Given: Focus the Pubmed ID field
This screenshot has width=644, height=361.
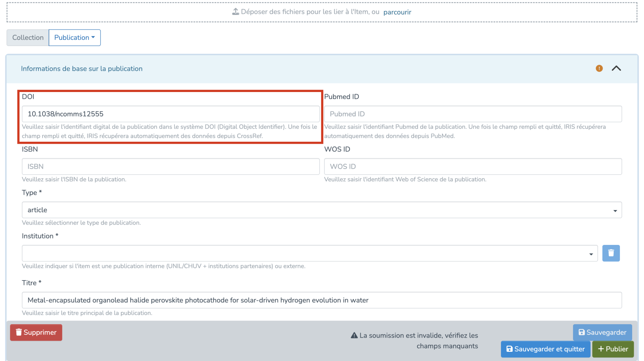Looking at the screenshot, I should (x=473, y=114).
